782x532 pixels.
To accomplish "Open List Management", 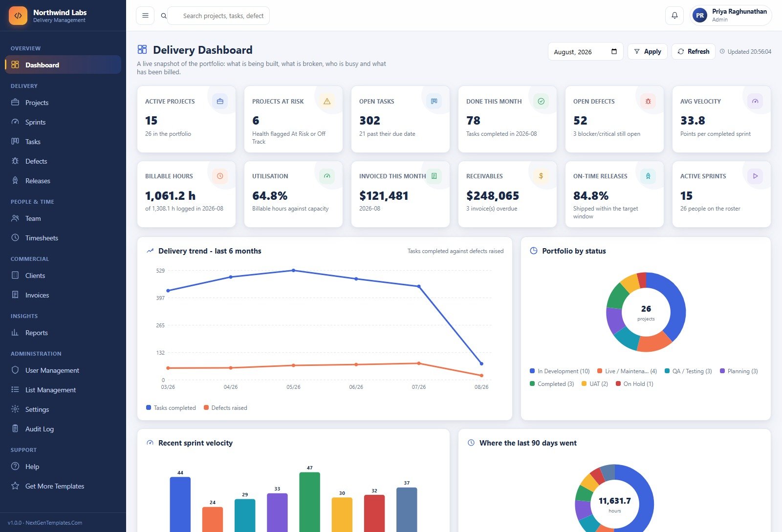I will [x=63, y=390].
